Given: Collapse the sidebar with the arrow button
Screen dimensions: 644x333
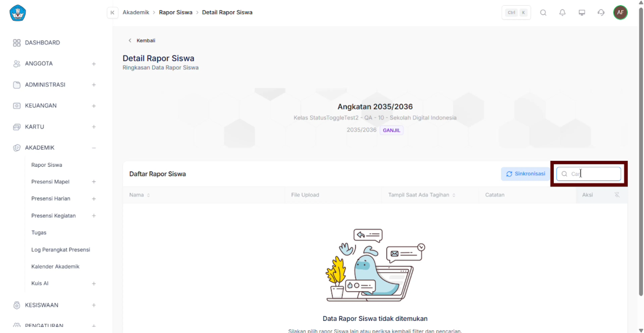Looking at the screenshot, I should click(112, 13).
